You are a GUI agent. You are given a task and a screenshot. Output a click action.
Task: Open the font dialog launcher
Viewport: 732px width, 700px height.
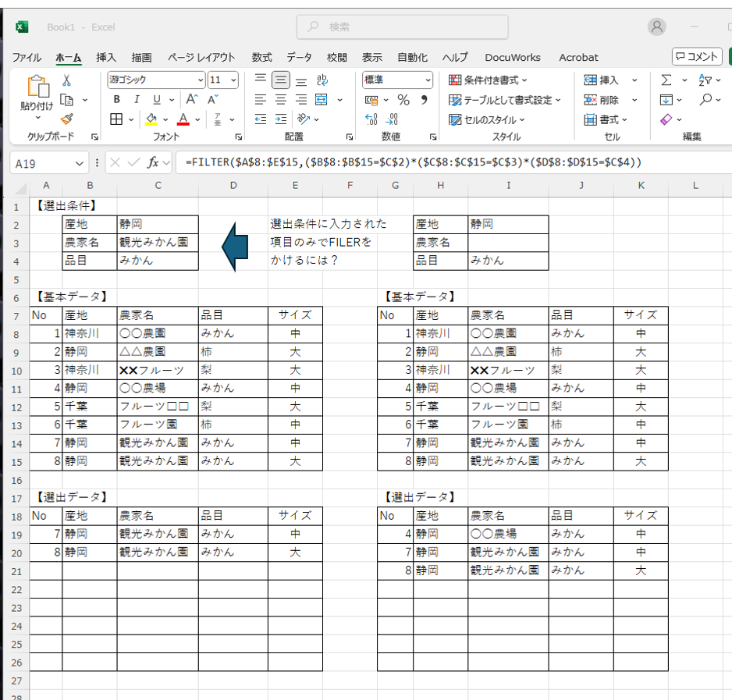(239, 137)
